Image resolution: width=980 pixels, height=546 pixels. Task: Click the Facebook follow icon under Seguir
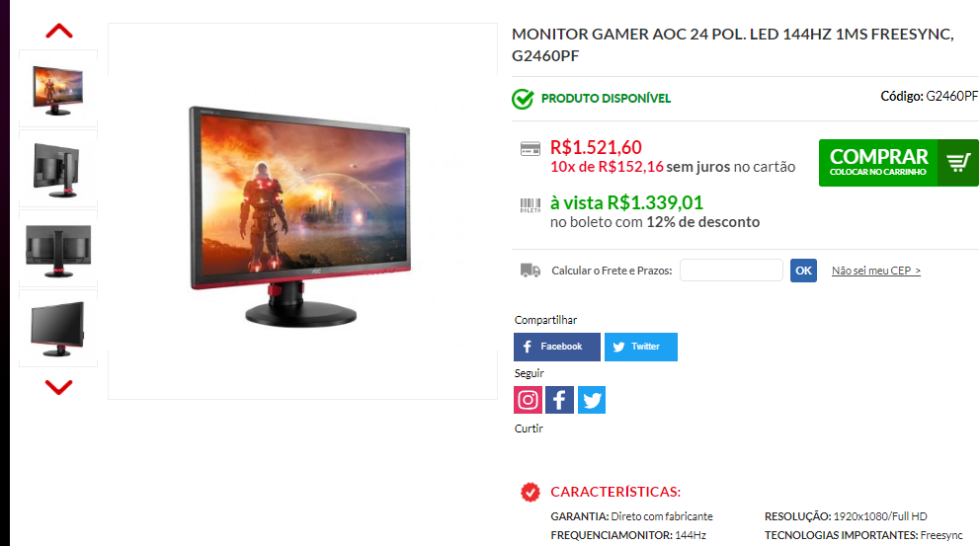pos(559,400)
